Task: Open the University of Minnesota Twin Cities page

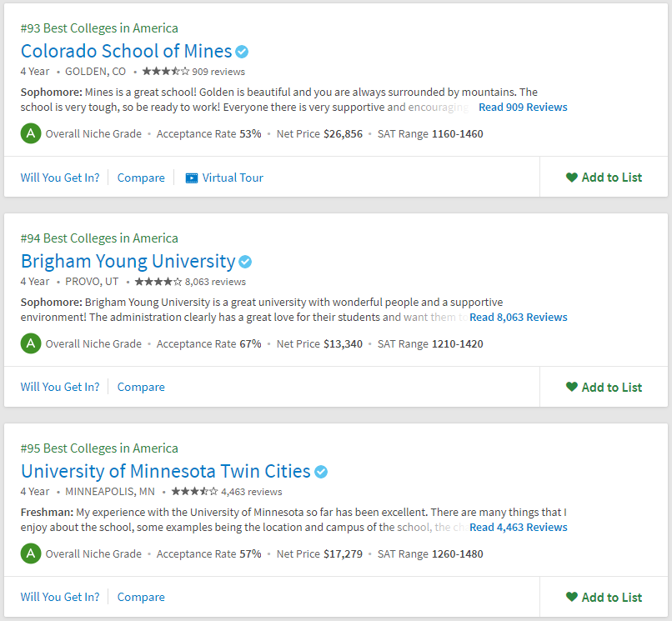Action: click(x=165, y=471)
